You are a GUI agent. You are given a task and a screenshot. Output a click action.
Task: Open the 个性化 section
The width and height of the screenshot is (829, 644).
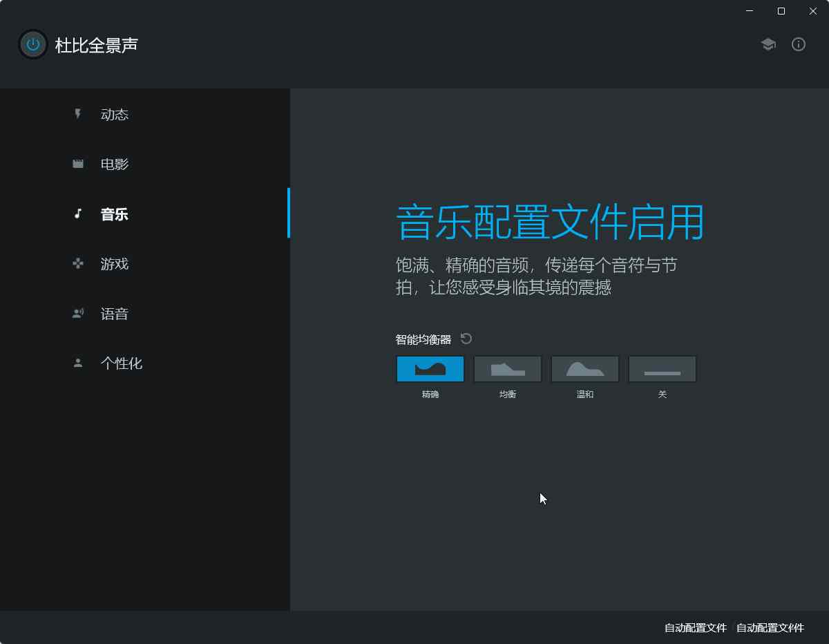point(122,363)
